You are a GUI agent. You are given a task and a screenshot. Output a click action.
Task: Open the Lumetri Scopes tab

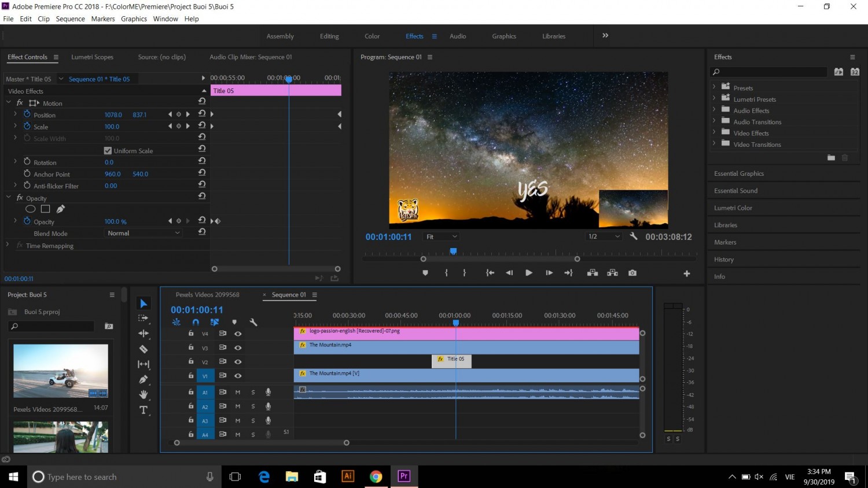(x=92, y=57)
